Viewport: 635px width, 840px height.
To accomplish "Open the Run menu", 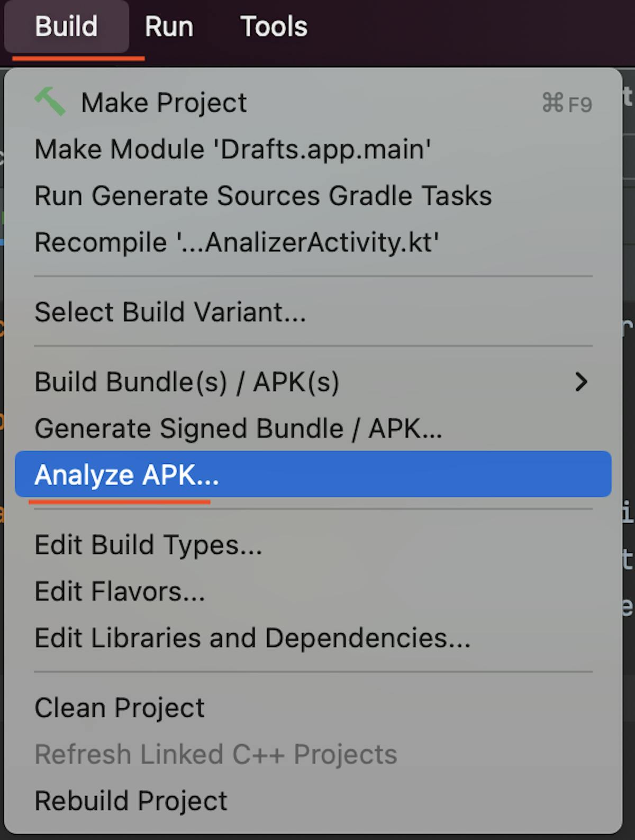I will tap(169, 26).
